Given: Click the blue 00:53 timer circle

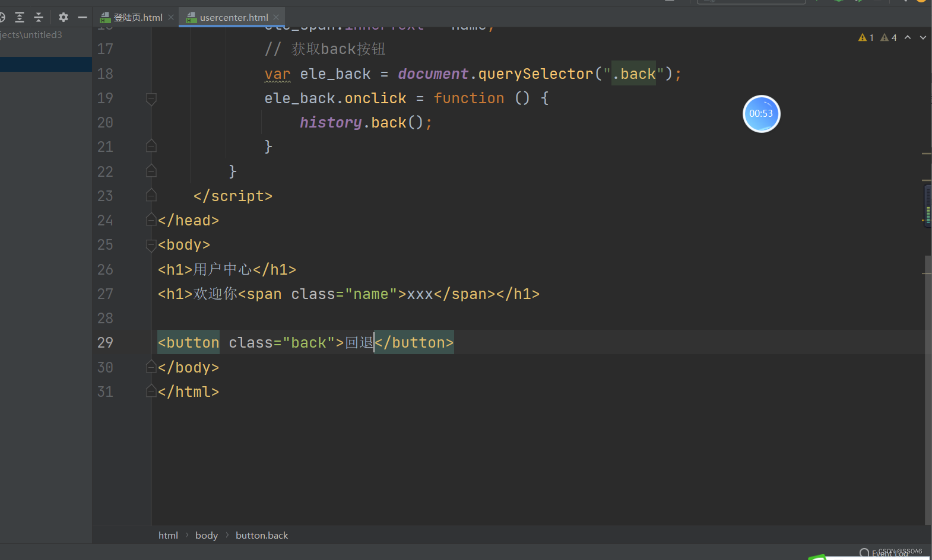Looking at the screenshot, I should [761, 114].
